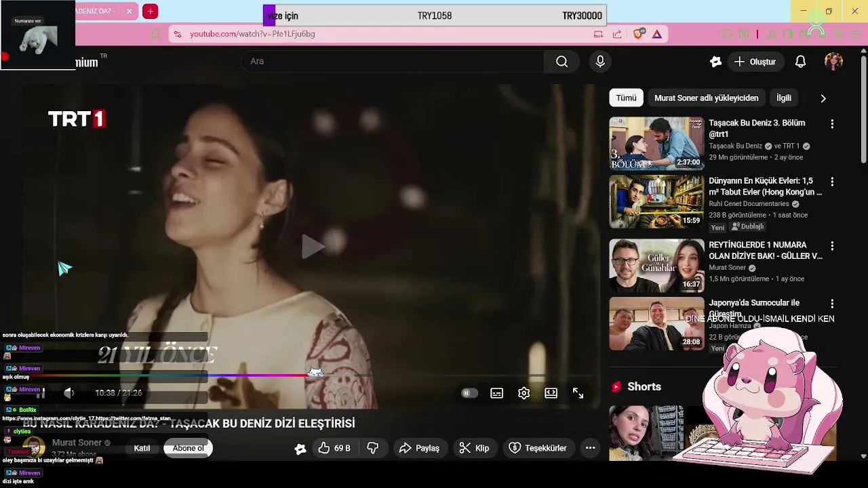Click Ruhi Cenet Documentaries channel name
Screen dimensions: 868x488
pos(749,204)
